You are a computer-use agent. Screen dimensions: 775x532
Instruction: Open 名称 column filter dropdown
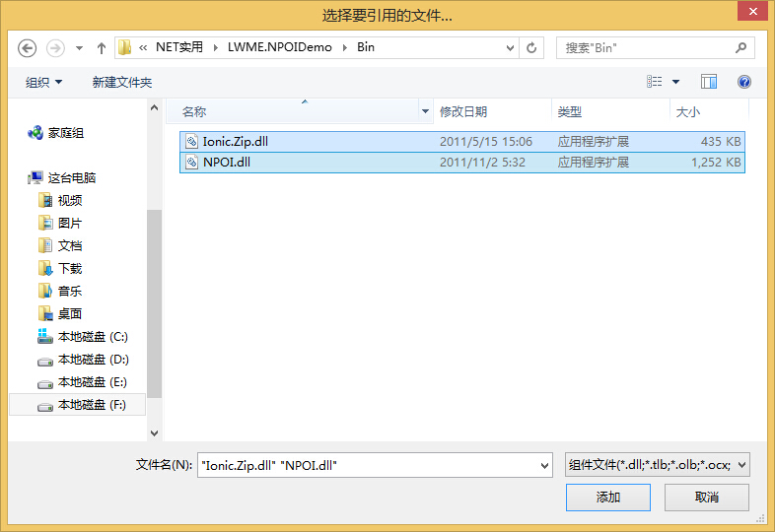(425, 111)
